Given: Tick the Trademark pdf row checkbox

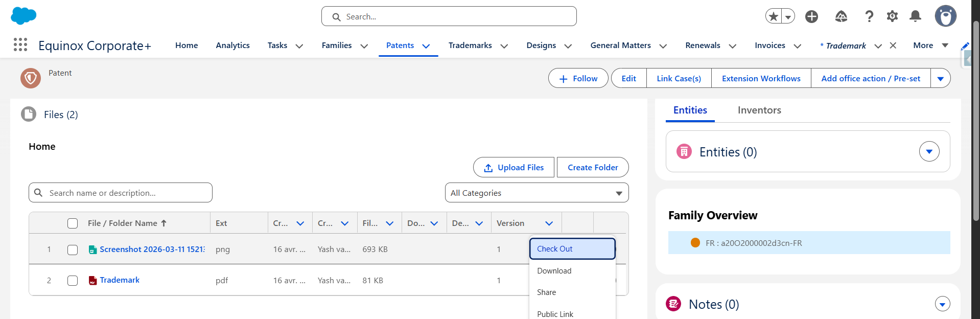Looking at the screenshot, I should tap(73, 281).
